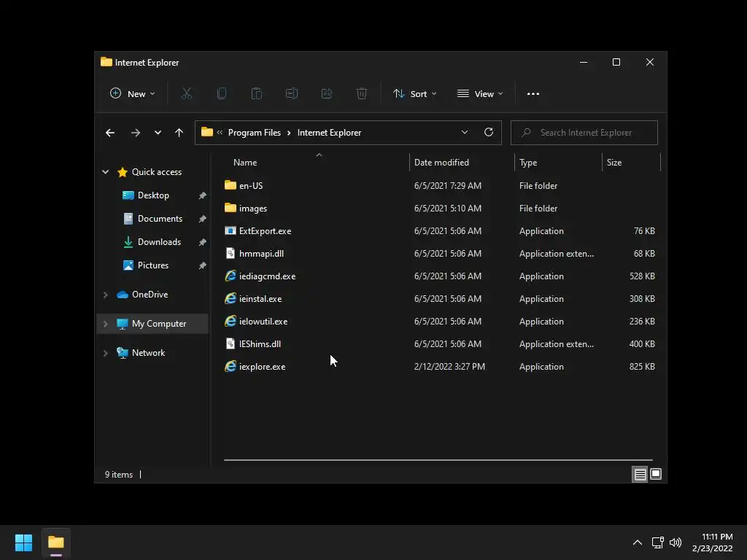This screenshot has height=560, width=747.
Task: Collapse the Quick access tree node
Action: pyautogui.click(x=105, y=172)
